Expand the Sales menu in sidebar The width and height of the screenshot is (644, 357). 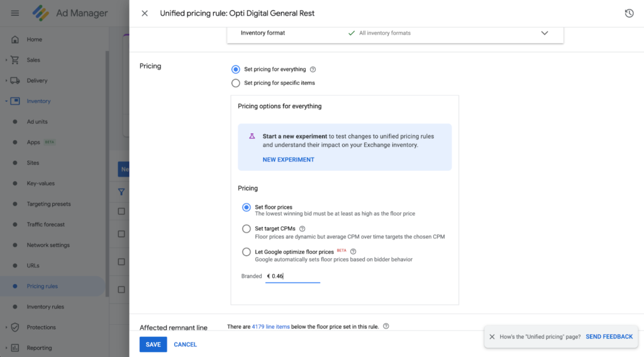(x=7, y=60)
